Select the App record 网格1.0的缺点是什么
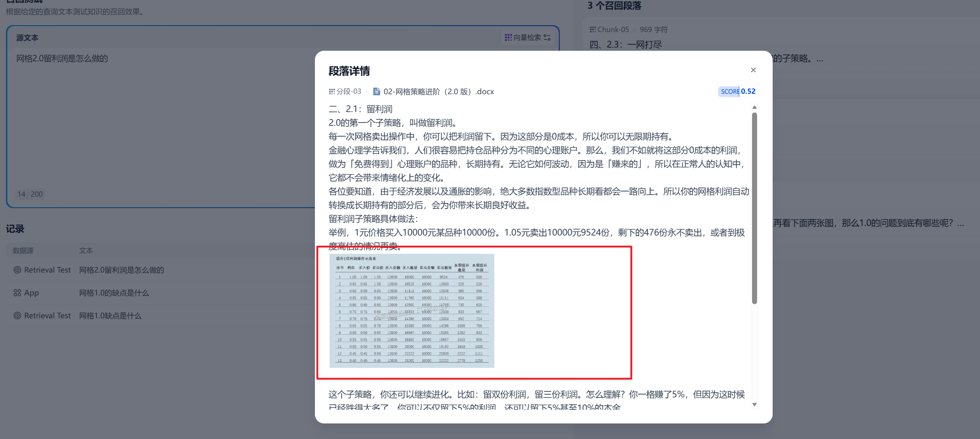The image size is (980, 439). pos(114,293)
